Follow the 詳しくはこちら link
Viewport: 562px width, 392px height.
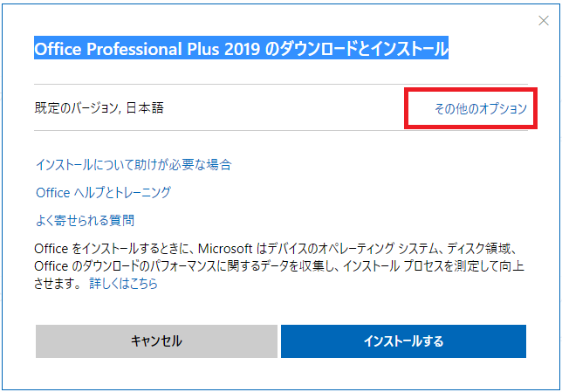click(x=123, y=284)
